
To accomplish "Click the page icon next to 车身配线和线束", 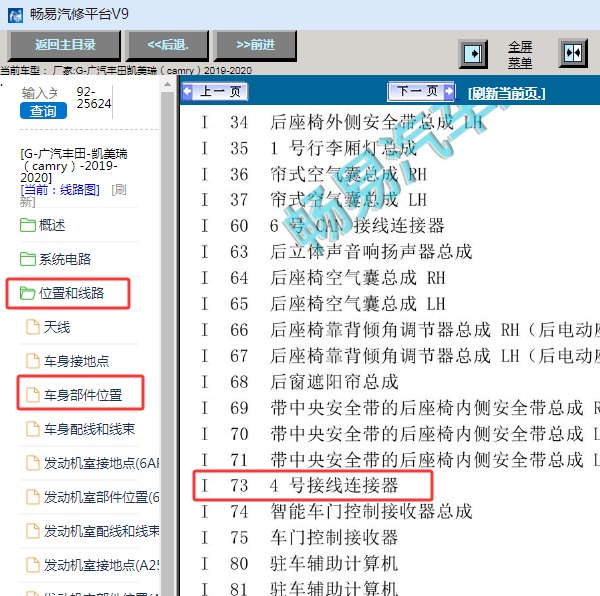I will [33, 429].
